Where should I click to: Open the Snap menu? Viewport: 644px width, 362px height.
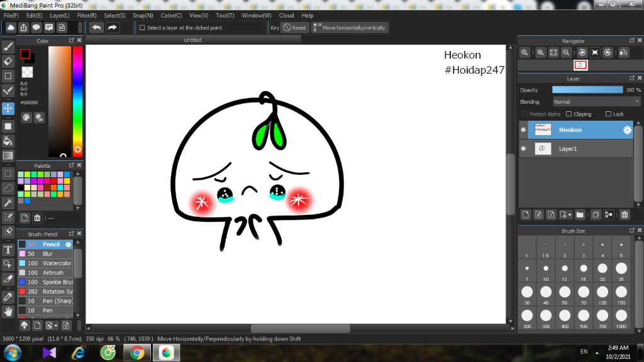click(x=143, y=16)
